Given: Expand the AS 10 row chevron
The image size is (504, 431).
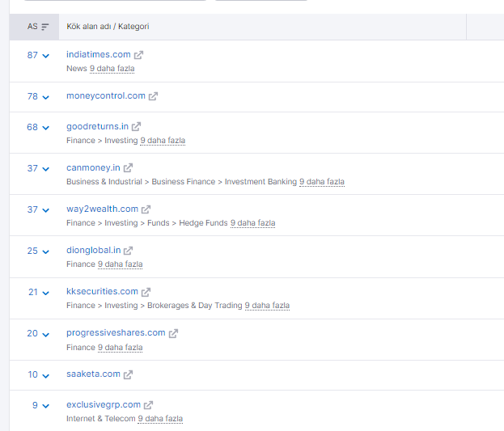Looking at the screenshot, I should point(45,376).
